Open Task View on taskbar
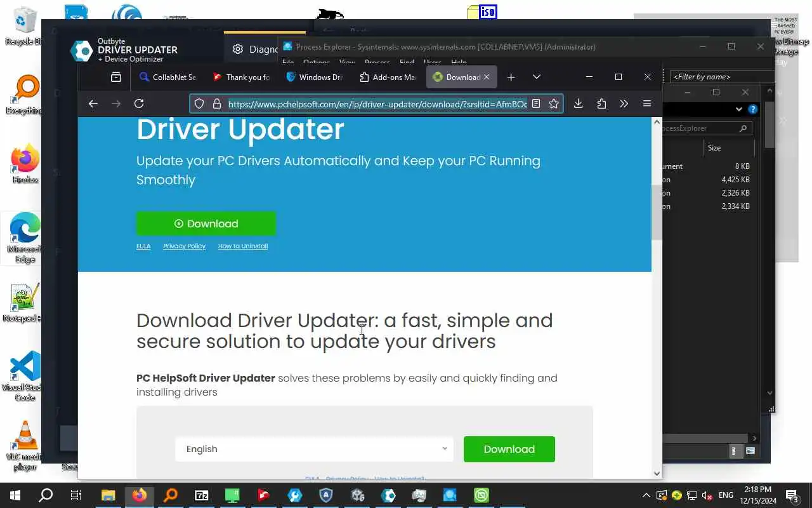The height and width of the screenshot is (508, 812). point(76,495)
